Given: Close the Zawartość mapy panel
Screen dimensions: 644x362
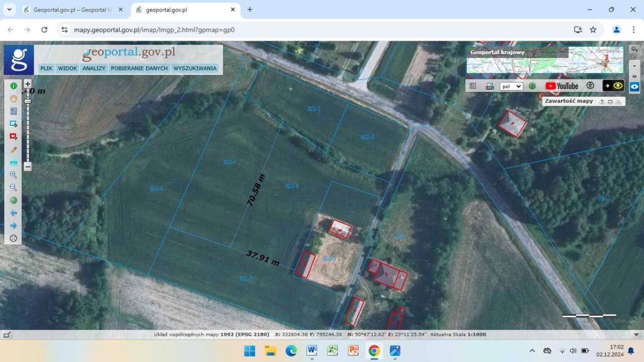Looking at the screenshot, I should (x=618, y=102).
